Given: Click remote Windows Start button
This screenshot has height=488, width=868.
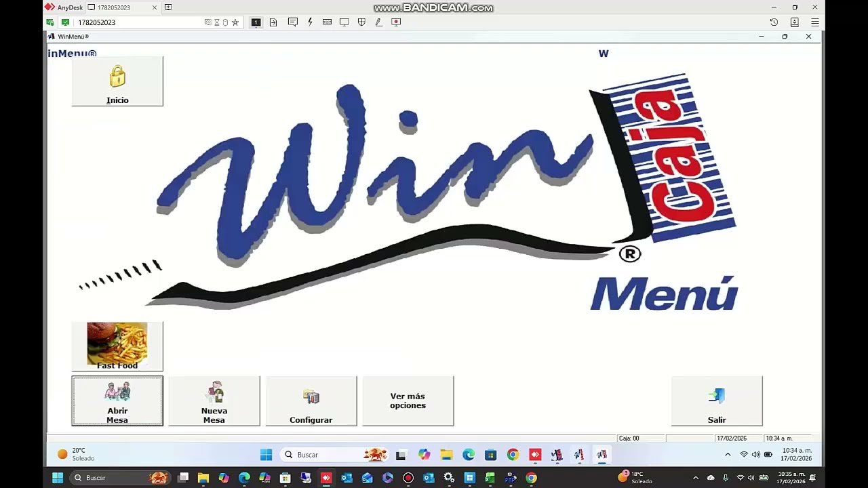Looking at the screenshot, I should (266, 455).
